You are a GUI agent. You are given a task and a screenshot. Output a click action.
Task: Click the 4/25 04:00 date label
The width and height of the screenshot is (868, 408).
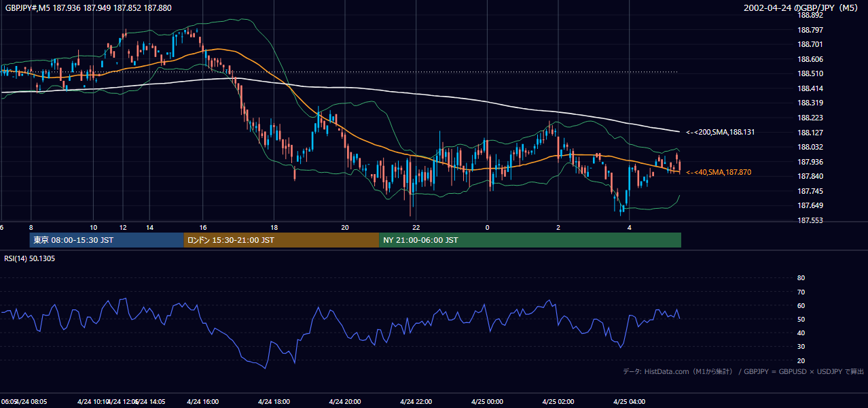tap(629, 402)
